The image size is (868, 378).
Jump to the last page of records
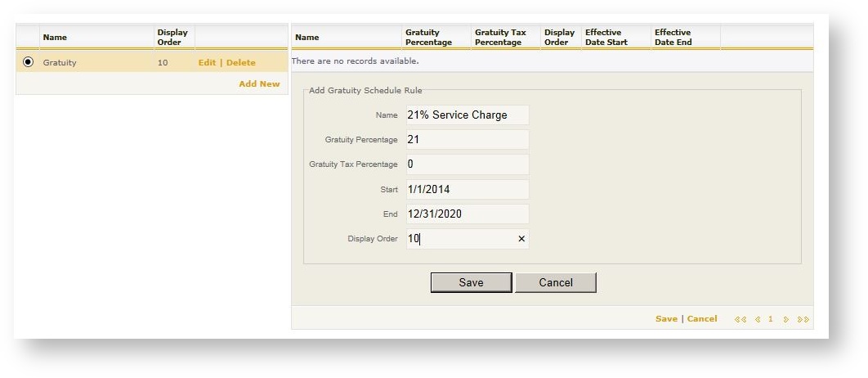[803, 319]
